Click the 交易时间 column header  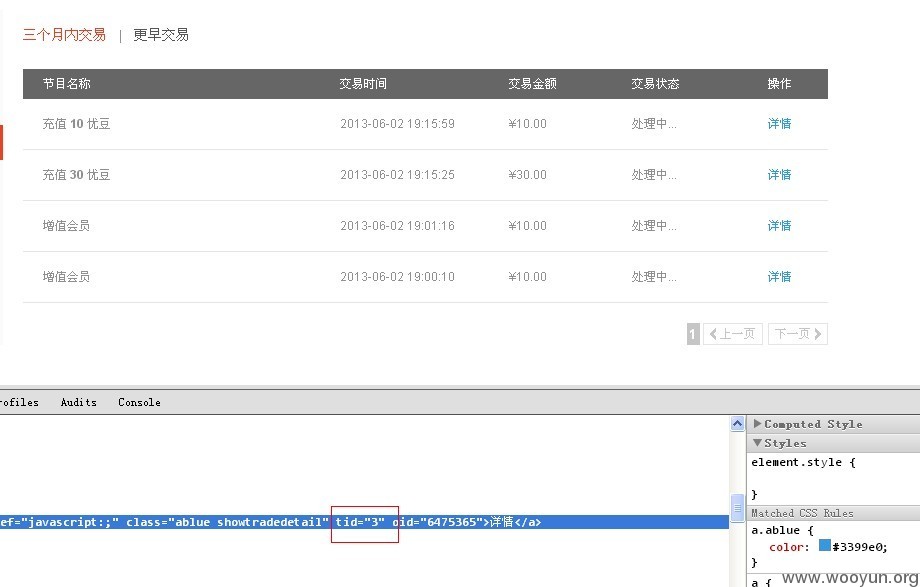tap(363, 84)
